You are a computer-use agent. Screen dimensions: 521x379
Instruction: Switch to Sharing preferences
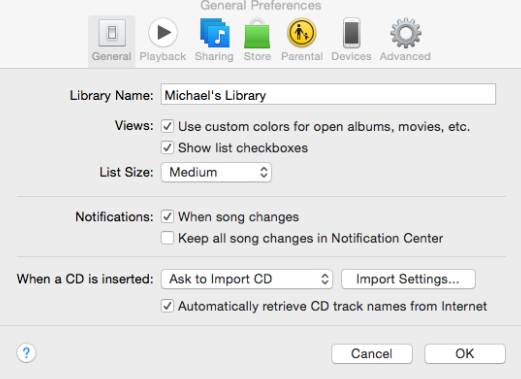pos(214,41)
